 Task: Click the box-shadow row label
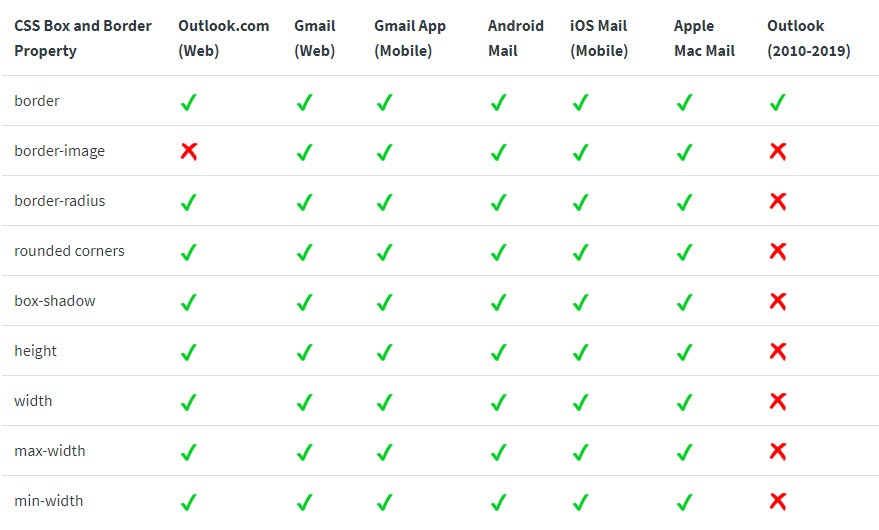coord(55,301)
